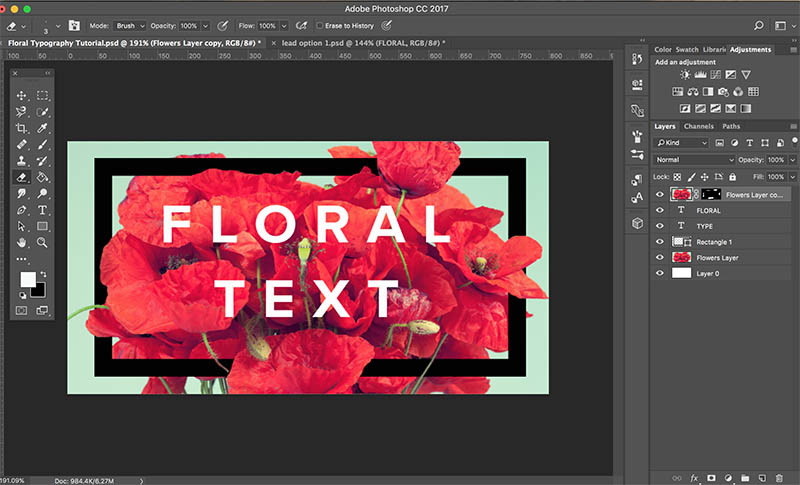Add a Vibrance adjustment
This screenshot has height=485, width=800.
[x=746, y=74]
